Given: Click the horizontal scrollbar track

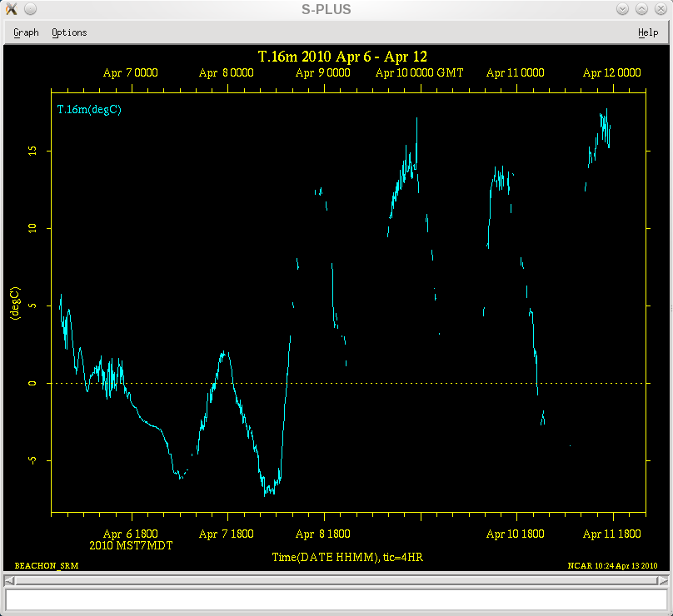Looking at the screenshot, I should pos(336,580).
